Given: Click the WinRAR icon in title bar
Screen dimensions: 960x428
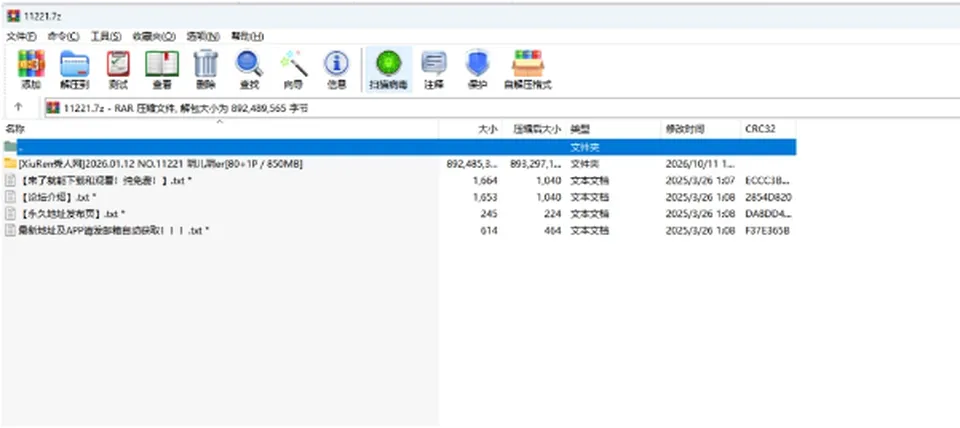Looking at the screenshot, I should pyautogui.click(x=13, y=16).
